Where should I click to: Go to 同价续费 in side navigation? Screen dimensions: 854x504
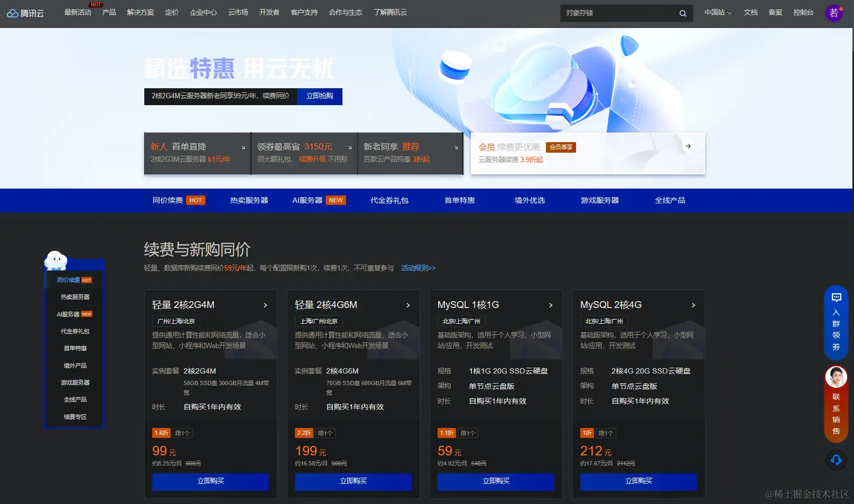pos(75,280)
